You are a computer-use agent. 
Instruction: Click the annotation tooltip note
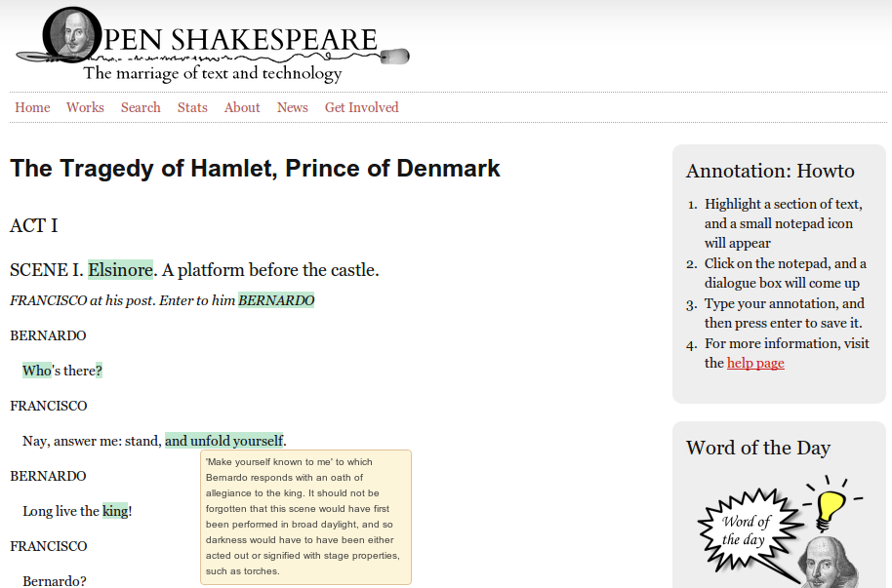pos(305,517)
